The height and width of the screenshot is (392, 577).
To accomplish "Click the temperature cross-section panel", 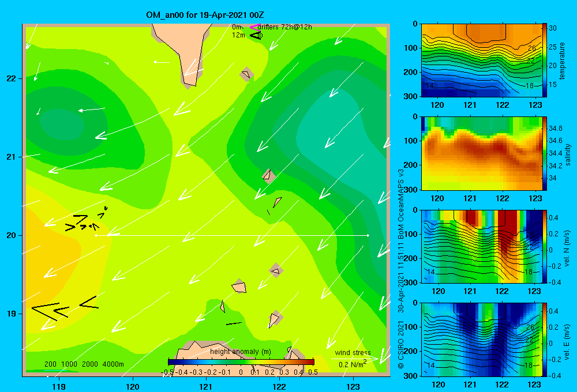I will click(482, 61).
